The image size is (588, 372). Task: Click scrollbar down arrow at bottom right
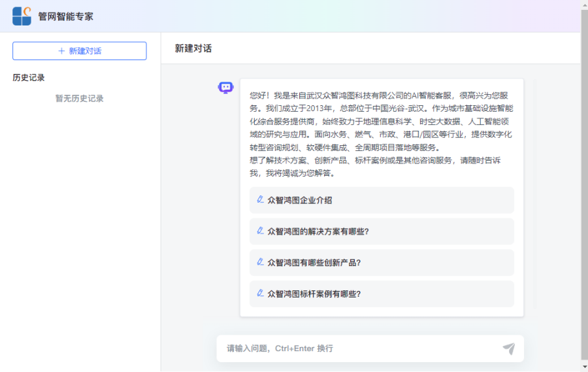click(584, 367)
